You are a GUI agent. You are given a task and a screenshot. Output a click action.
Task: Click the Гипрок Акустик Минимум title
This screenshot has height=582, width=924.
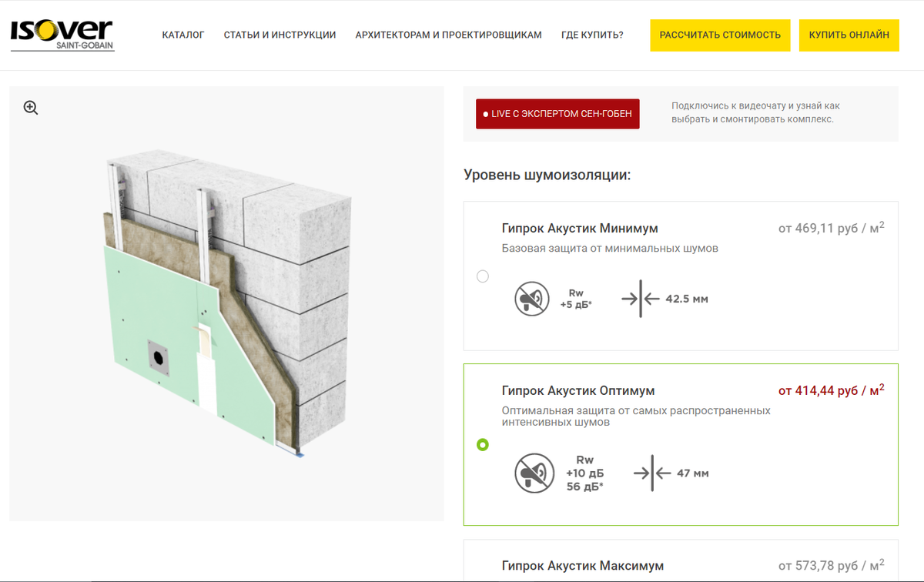(x=580, y=229)
